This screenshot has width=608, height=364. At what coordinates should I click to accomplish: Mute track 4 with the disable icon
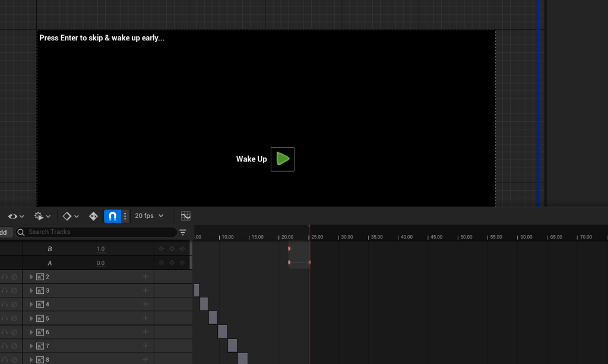(14, 305)
